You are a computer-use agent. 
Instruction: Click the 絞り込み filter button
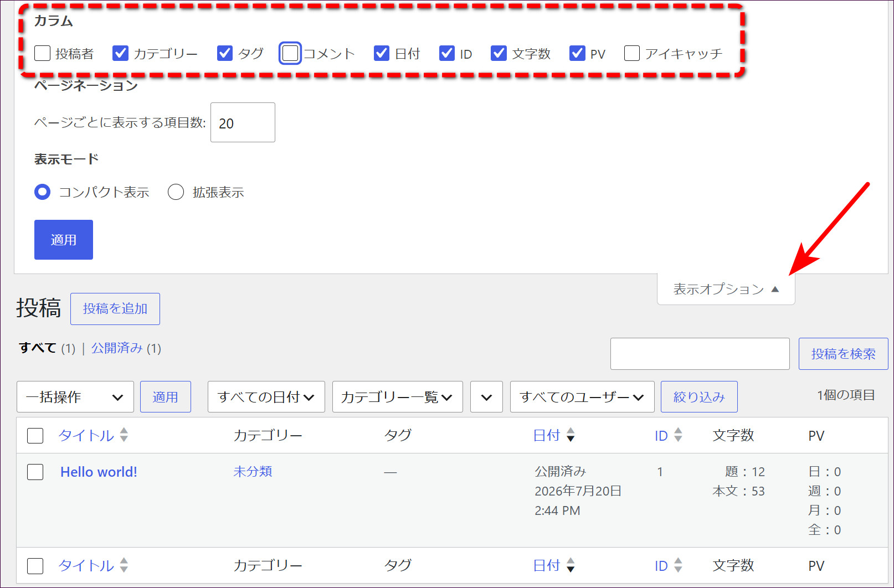(699, 397)
